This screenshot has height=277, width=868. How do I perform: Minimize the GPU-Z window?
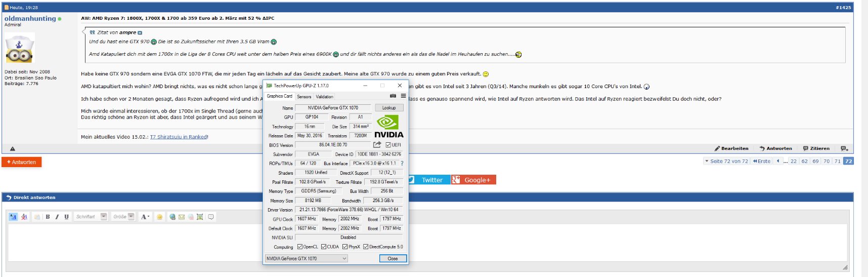(x=365, y=86)
